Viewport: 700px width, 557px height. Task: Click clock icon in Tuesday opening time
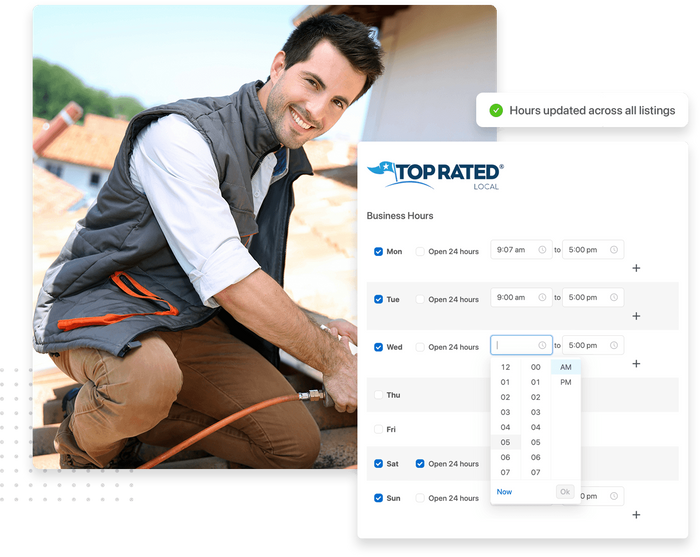pos(542,297)
